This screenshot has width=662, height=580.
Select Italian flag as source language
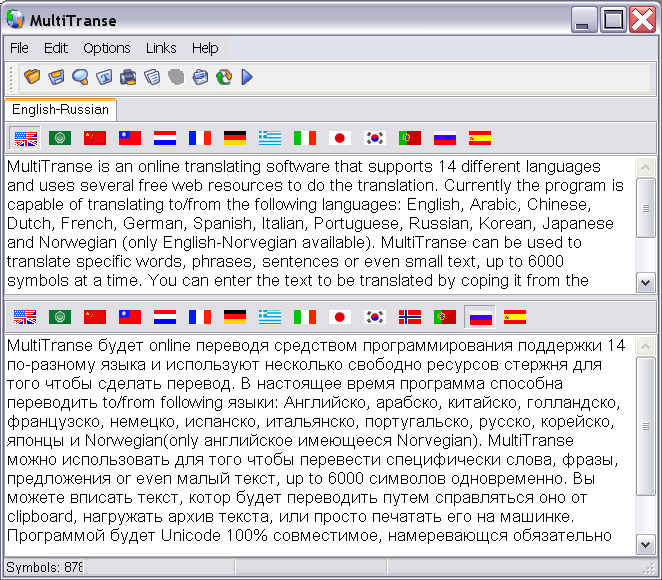coord(305,138)
